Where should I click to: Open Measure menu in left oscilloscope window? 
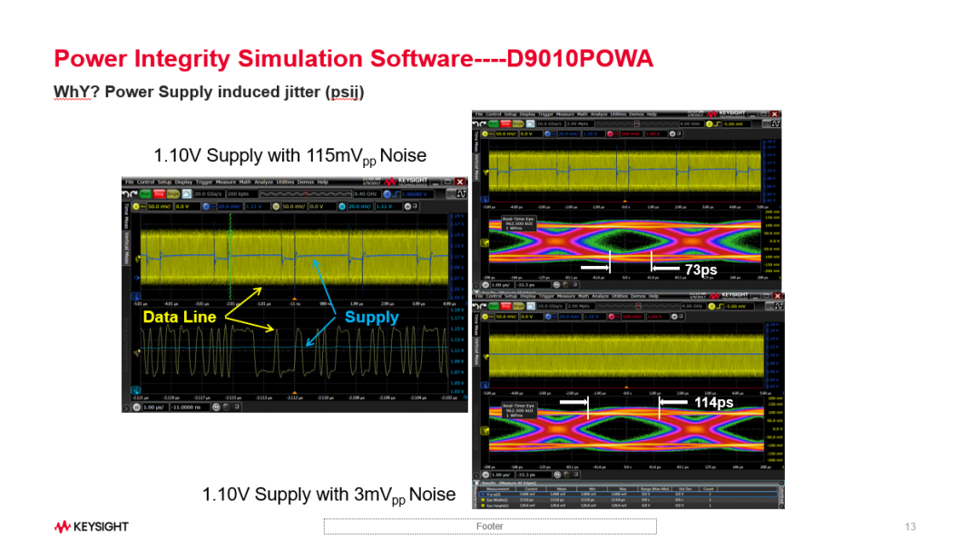226,182
